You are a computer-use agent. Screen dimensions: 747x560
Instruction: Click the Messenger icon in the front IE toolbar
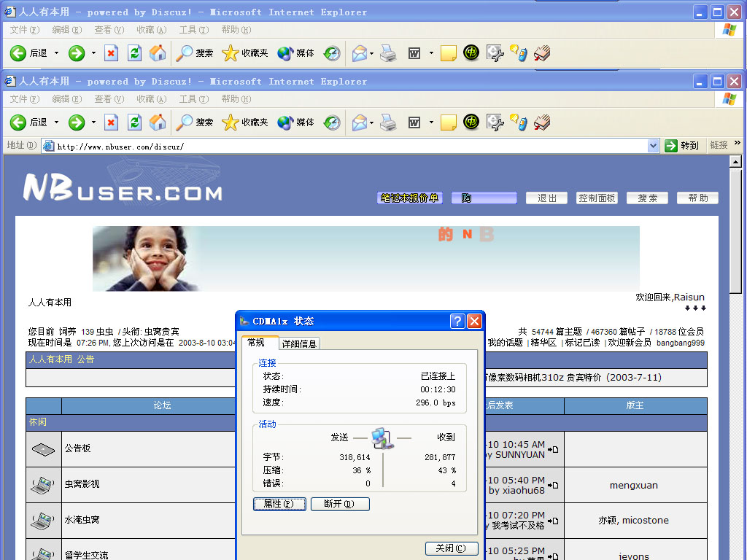(x=519, y=122)
